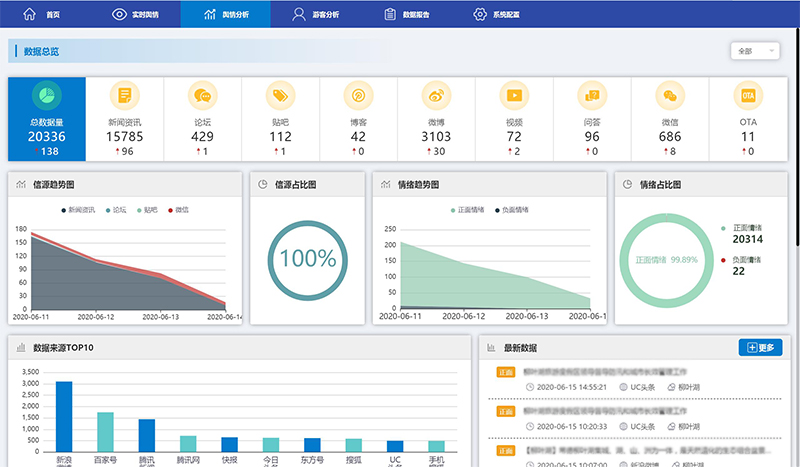Click the 视频 video play icon

click(514, 95)
